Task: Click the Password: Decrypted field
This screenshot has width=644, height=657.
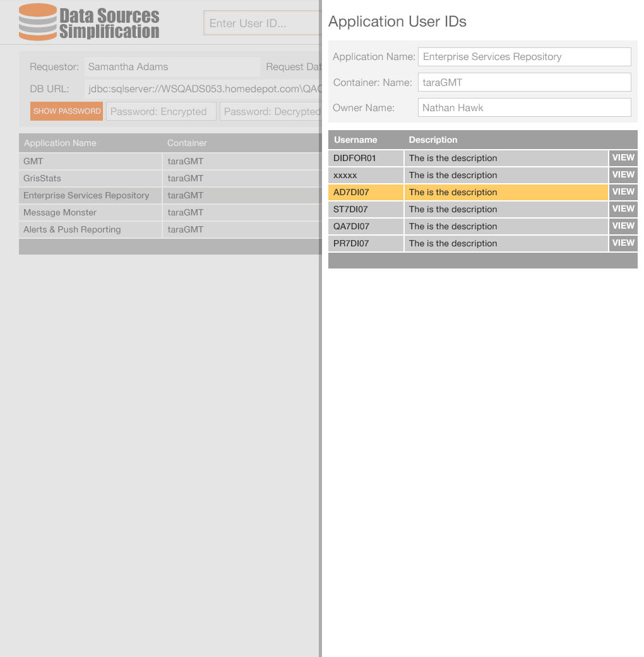Action: (x=270, y=111)
